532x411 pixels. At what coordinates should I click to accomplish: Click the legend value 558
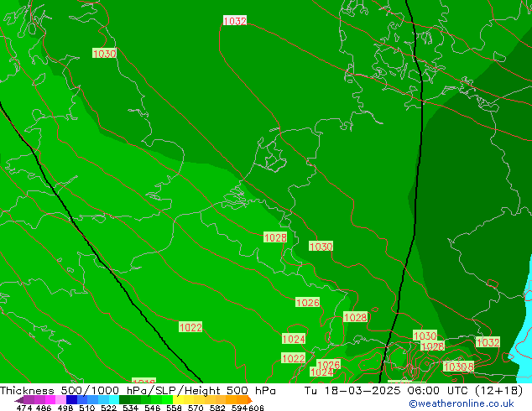pos(174,408)
